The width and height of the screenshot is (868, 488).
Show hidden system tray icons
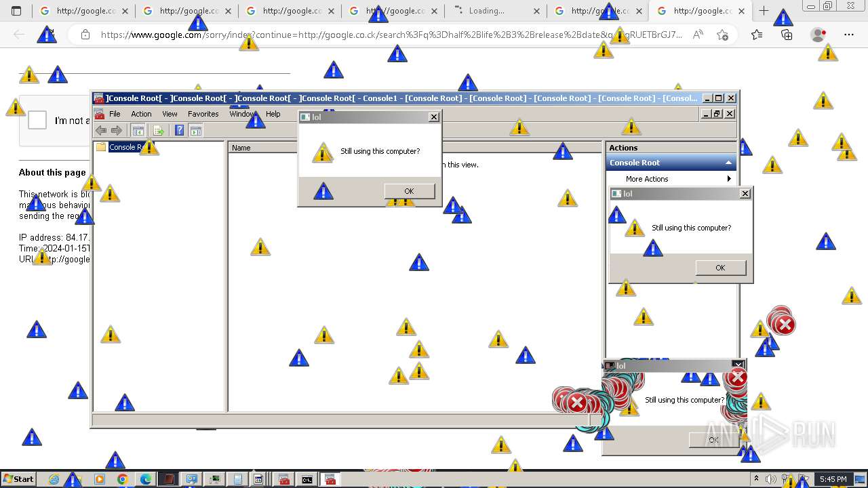tap(757, 479)
